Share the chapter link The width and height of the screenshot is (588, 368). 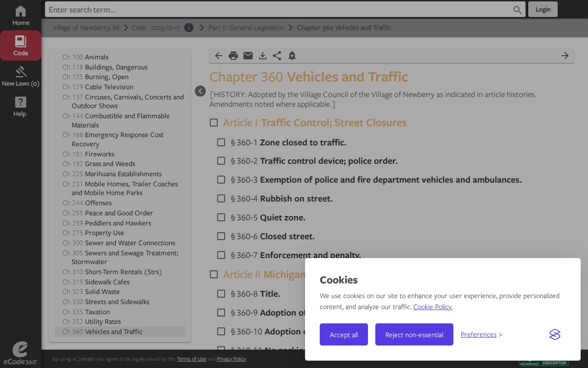tap(277, 56)
